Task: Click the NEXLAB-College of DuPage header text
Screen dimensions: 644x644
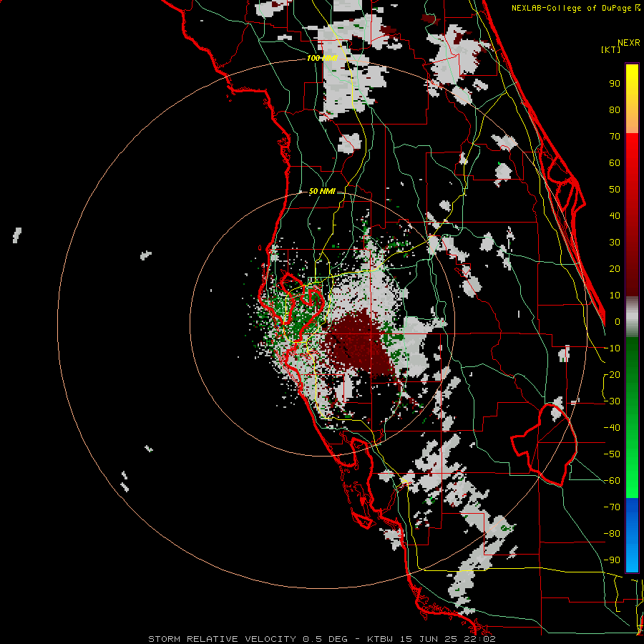Action: [572, 8]
